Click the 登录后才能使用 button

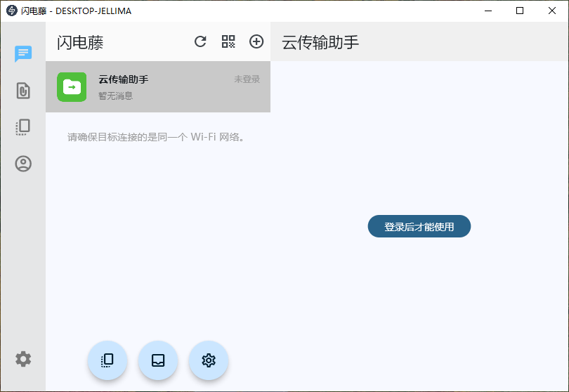click(x=419, y=226)
